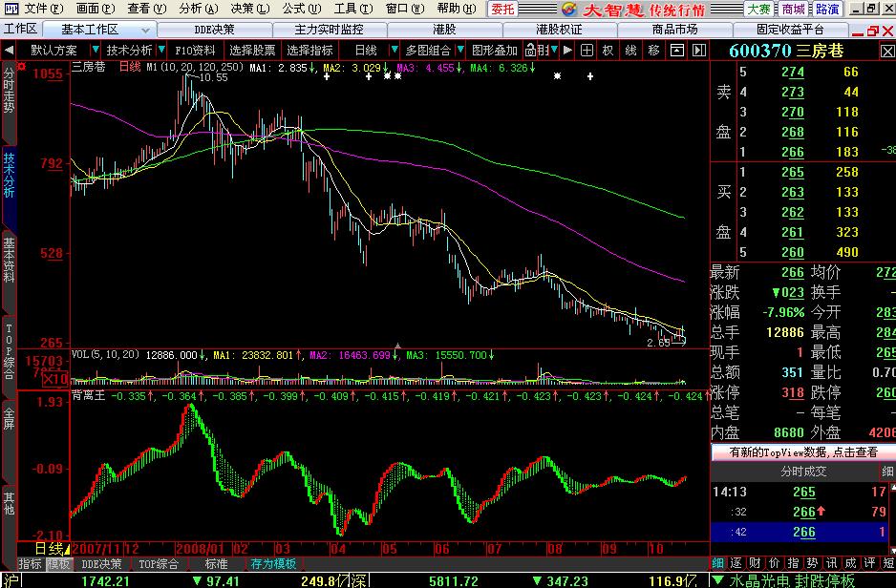The image size is (896, 588).
Task: Open the 商城 link
Action: click(x=793, y=10)
